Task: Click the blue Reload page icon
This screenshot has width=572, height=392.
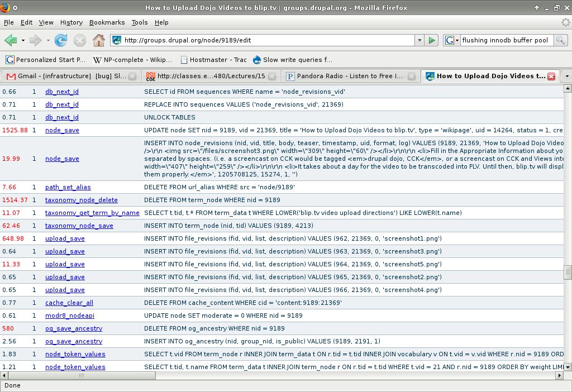Action: [61, 40]
